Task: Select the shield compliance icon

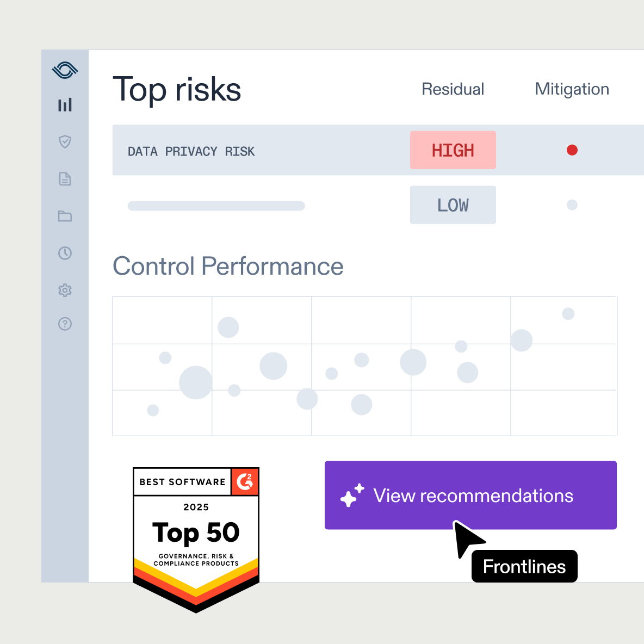Action: coord(65,142)
